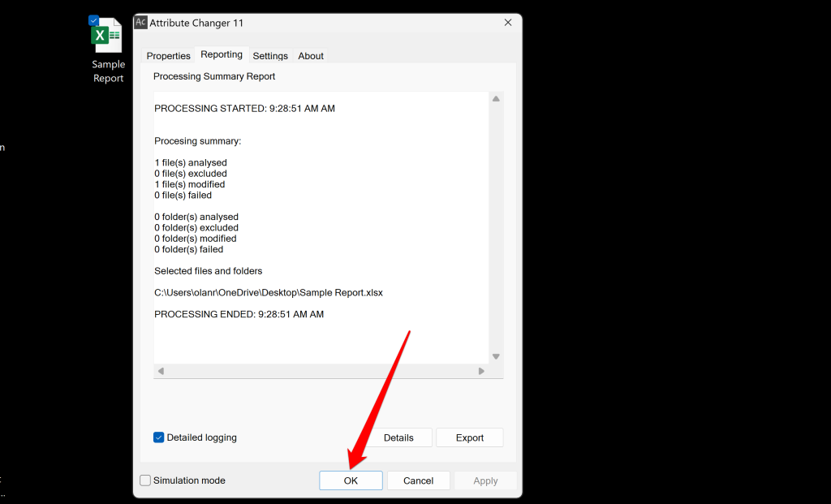This screenshot has height=504, width=831.
Task: Select the Sample Report Excel desktop icon
Action: (x=106, y=37)
